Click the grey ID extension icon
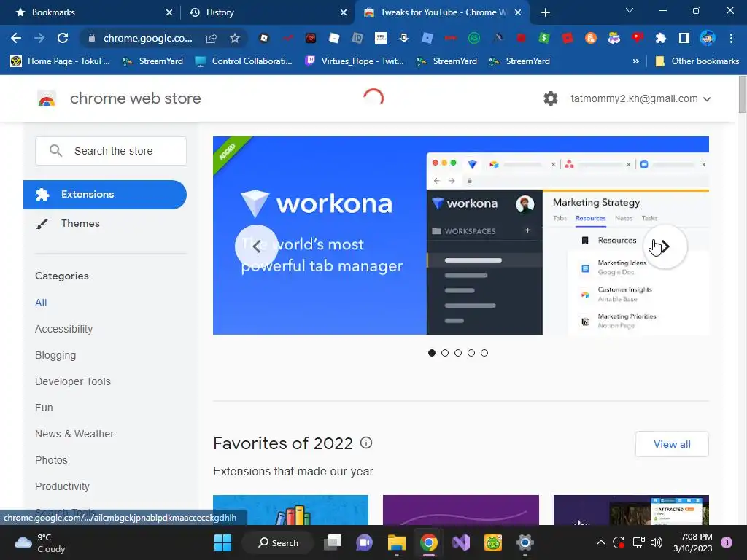 pyautogui.click(x=357, y=38)
